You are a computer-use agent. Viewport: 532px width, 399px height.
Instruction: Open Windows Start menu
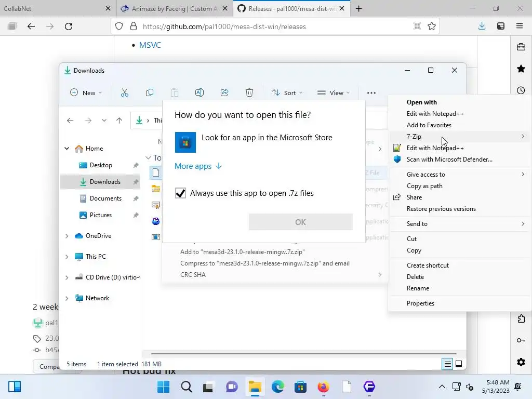163,387
